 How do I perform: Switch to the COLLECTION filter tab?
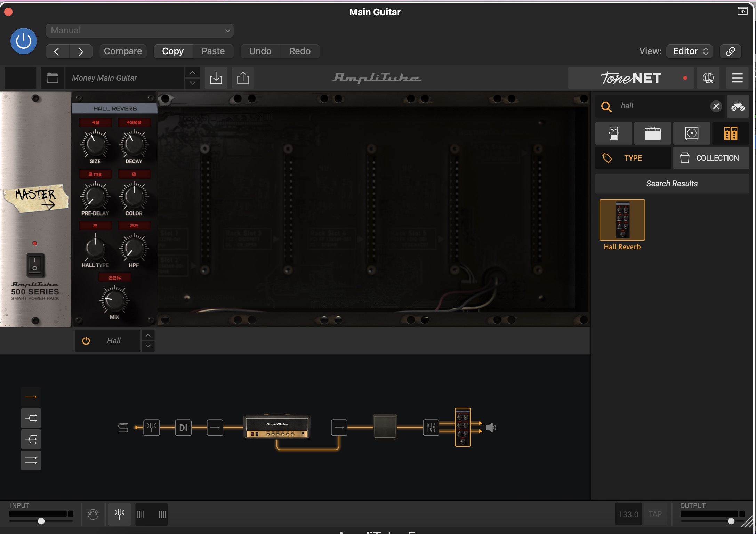[x=711, y=158]
